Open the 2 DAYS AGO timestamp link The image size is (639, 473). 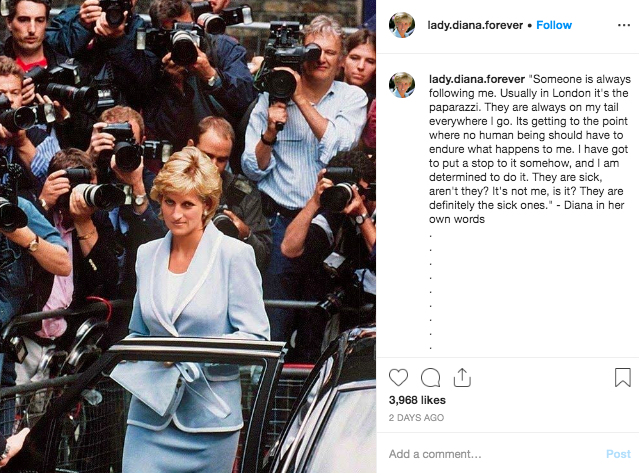416,418
